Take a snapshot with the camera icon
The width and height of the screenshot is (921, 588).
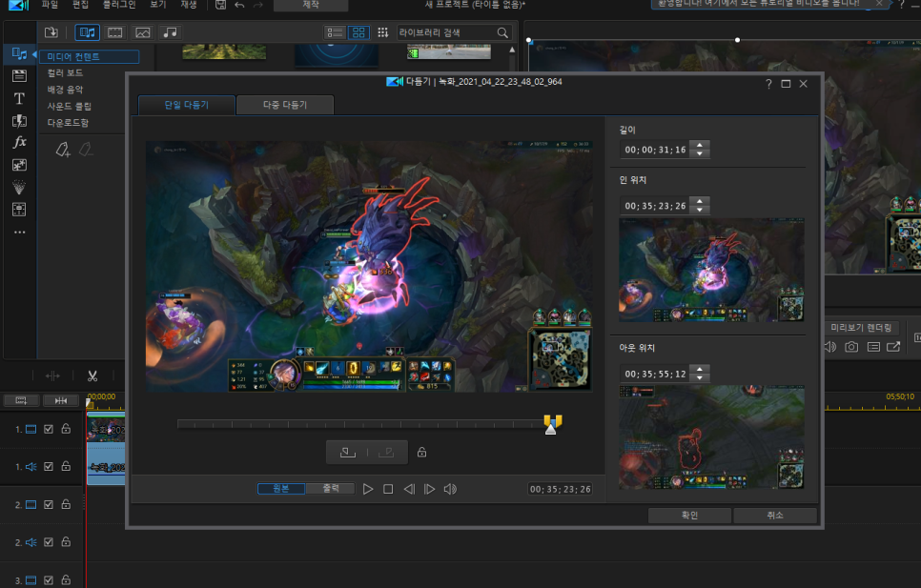click(x=851, y=347)
